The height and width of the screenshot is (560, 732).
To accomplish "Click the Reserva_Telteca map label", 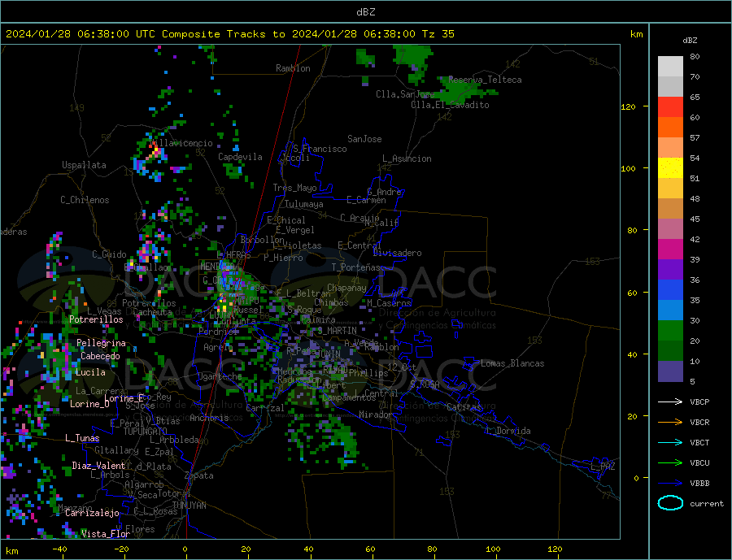I will (485, 80).
